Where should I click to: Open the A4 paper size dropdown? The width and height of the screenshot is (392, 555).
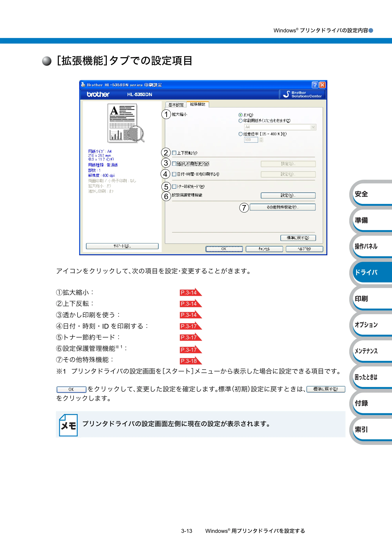tap(280, 127)
